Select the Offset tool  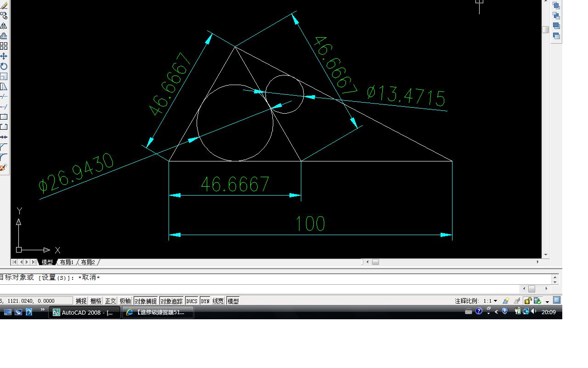point(4,36)
